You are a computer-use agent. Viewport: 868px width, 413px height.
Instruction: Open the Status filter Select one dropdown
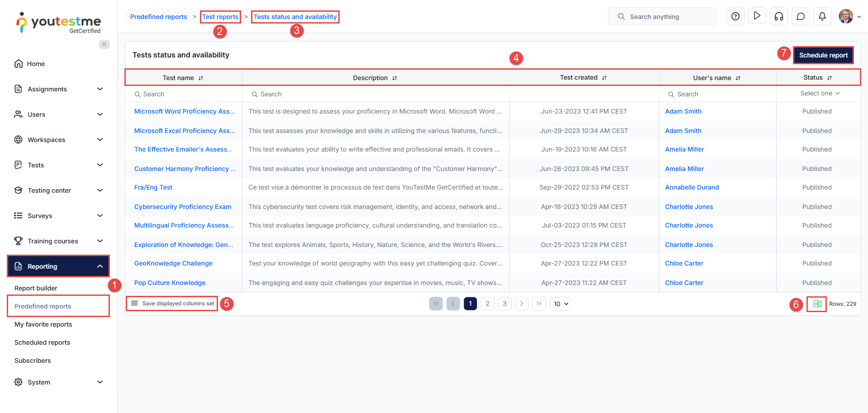click(819, 94)
